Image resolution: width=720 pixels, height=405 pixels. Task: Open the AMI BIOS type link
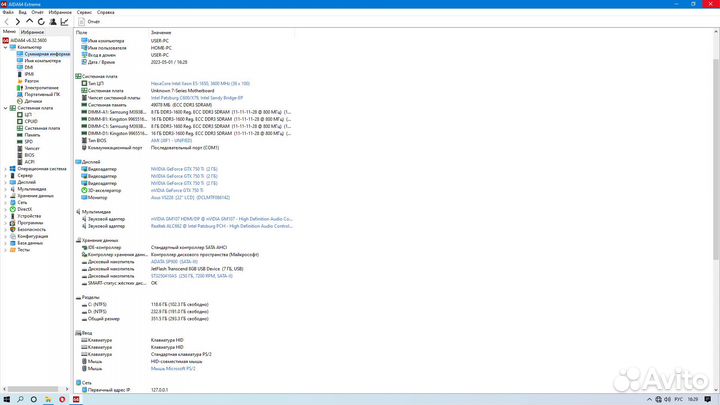coord(171,141)
